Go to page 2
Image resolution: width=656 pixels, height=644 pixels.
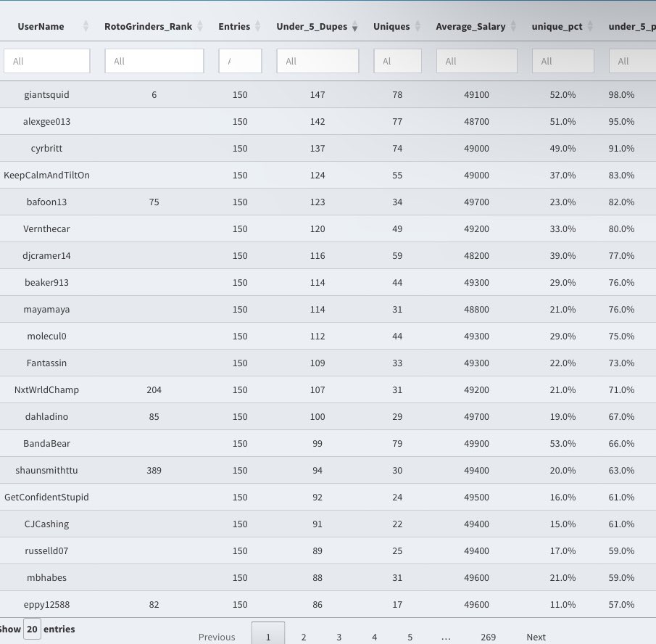pos(304,637)
